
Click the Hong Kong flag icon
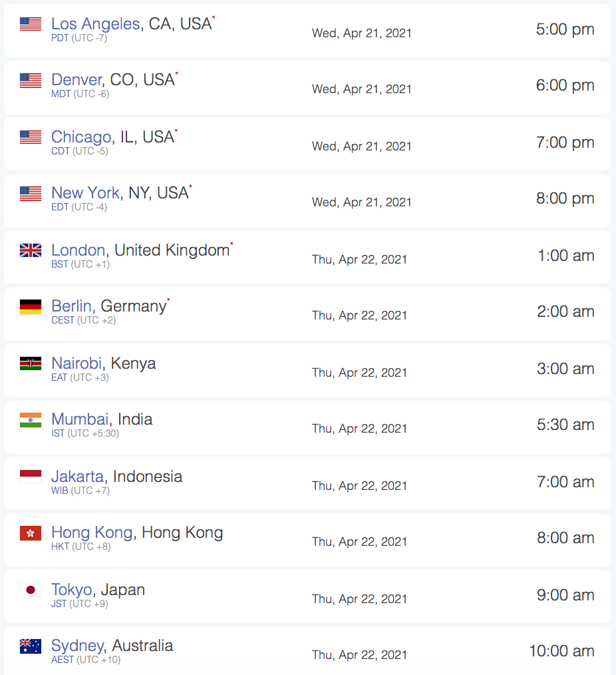click(x=31, y=533)
